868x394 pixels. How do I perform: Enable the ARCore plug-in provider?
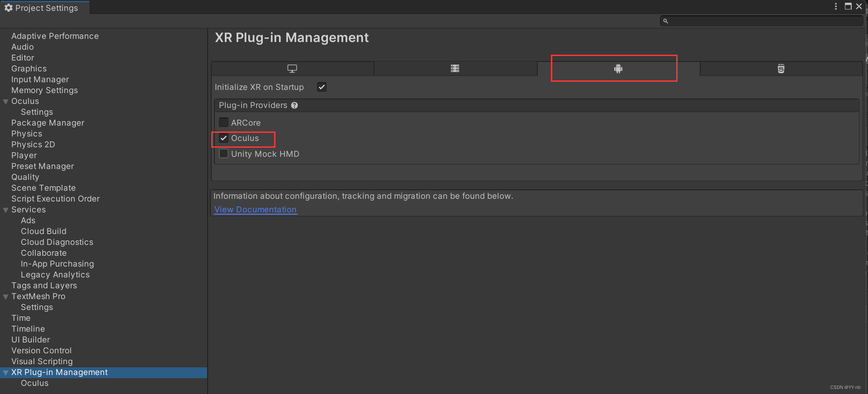(223, 122)
